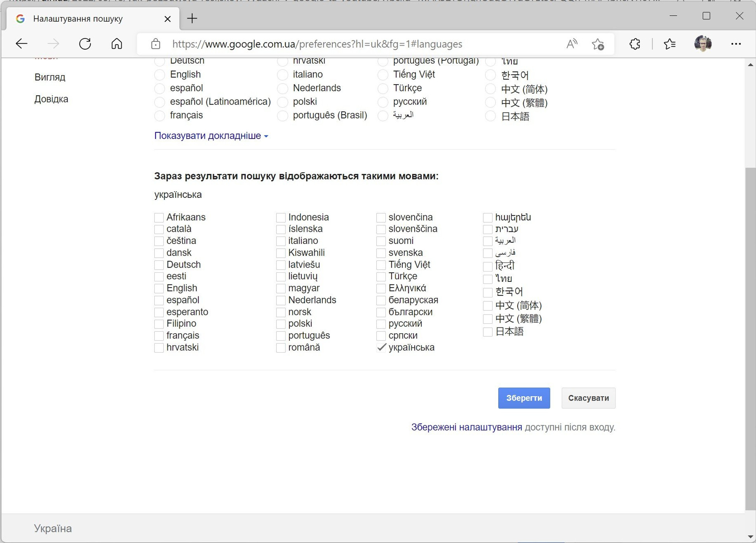Open Read aloud icon in address bar
The height and width of the screenshot is (543, 756).
coord(571,44)
